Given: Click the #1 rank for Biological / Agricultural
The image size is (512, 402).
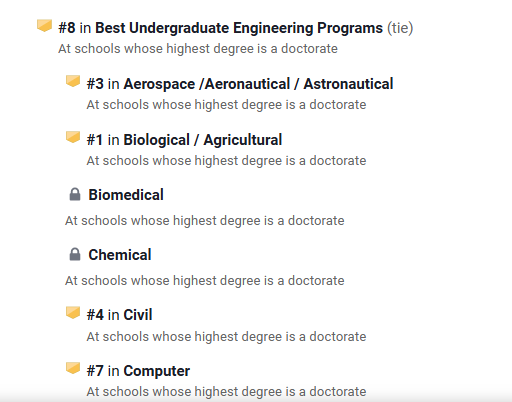Looking at the screenshot, I should coord(95,140).
